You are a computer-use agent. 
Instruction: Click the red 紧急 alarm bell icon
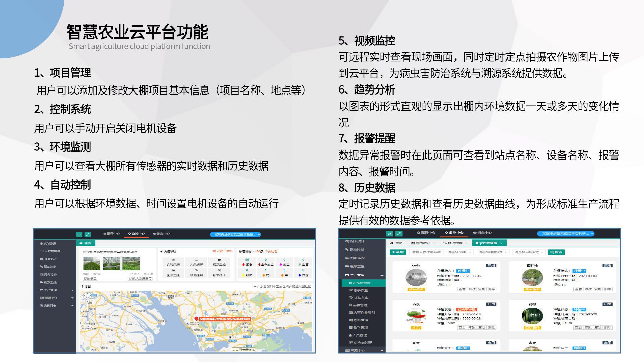point(244,265)
